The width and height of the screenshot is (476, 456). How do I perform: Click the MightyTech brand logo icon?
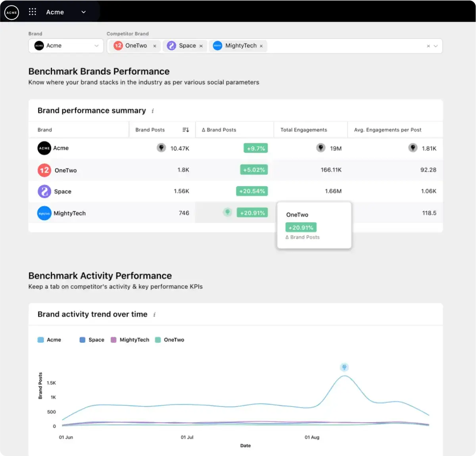pos(44,213)
